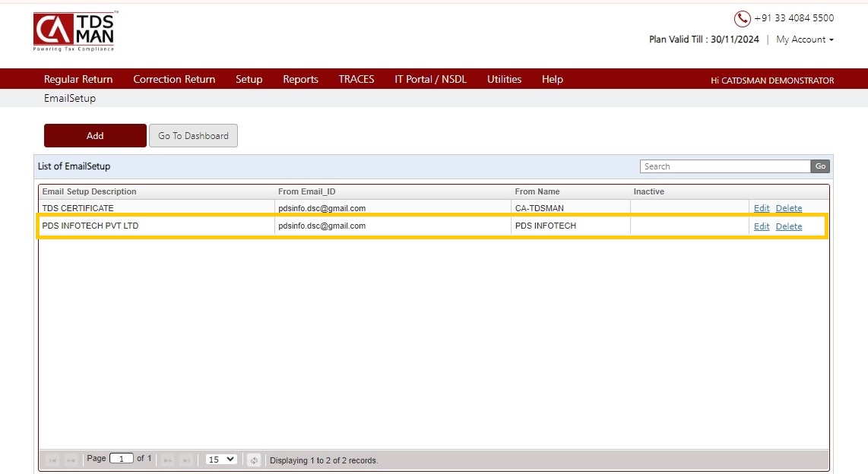Open the My Account dropdown
This screenshot has height=474, width=868.
click(x=805, y=39)
